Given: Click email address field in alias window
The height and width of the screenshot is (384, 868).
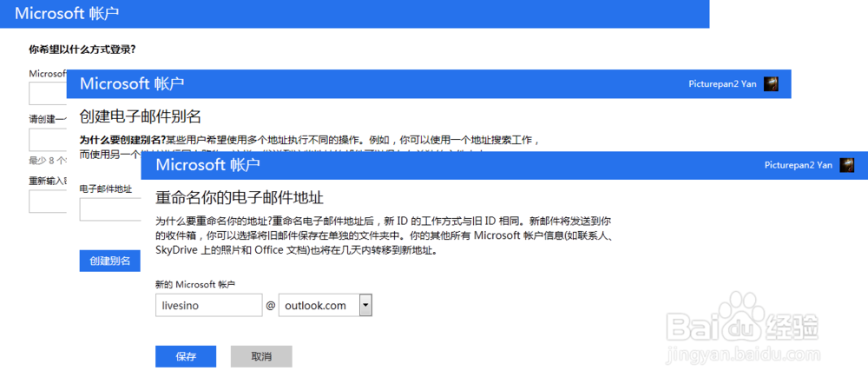Looking at the screenshot, I should tap(110, 209).
